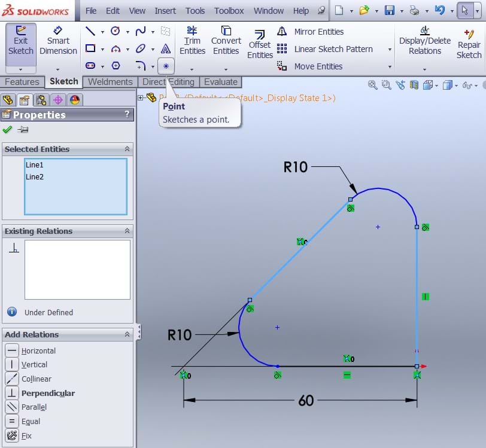486x448 pixels.
Task: Toggle the pushpin to keep Properties visible
Action: [23, 130]
